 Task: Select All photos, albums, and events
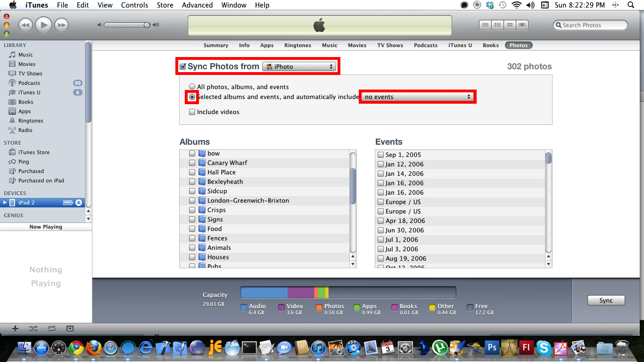click(192, 87)
